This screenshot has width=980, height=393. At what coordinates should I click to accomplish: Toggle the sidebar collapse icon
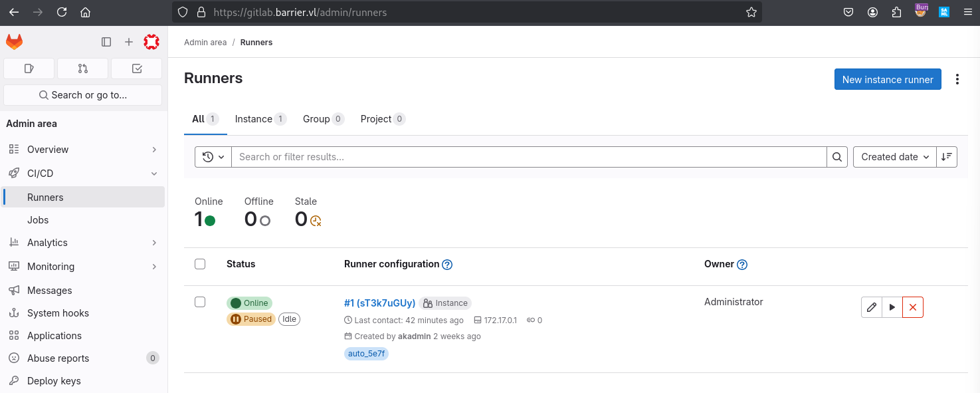pyautogui.click(x=106, y=42)
